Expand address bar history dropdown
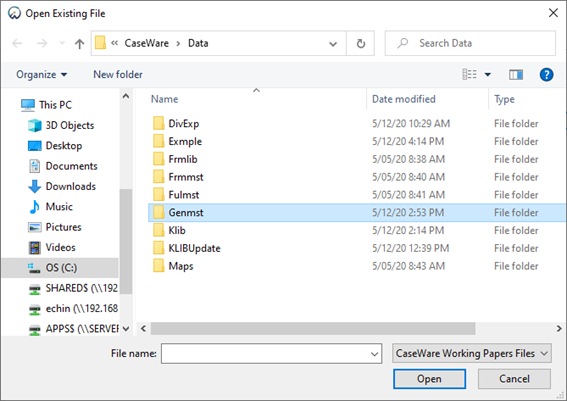 [x=333, y=44]
